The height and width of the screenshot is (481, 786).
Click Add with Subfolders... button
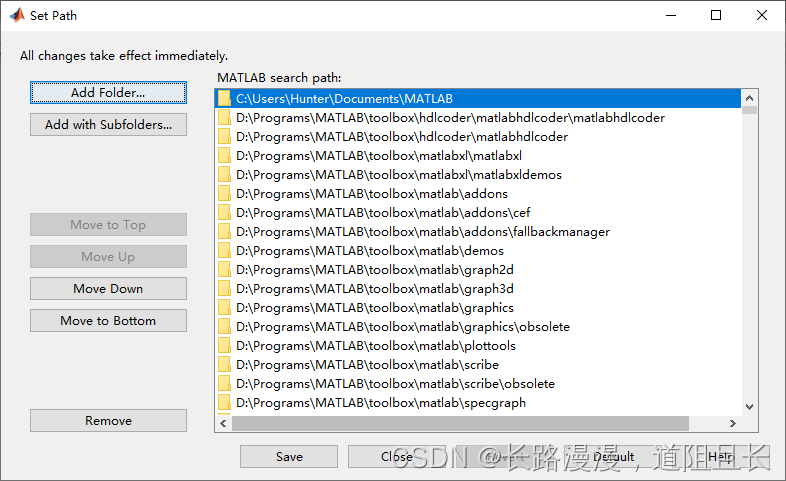108,125
